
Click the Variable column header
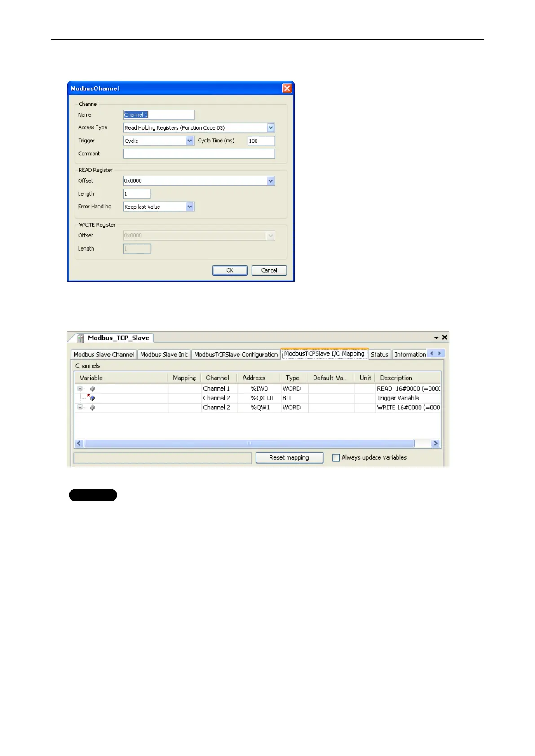click(121, 378)
